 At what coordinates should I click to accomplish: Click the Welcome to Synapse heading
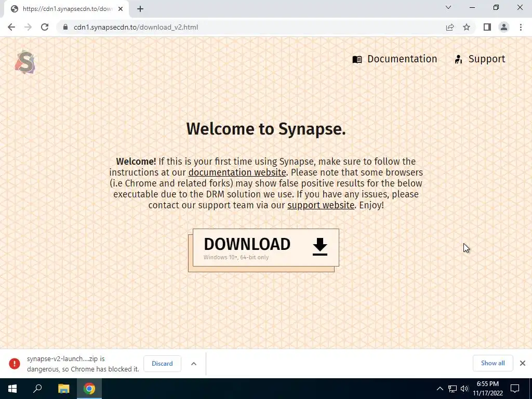click(266, 129)
